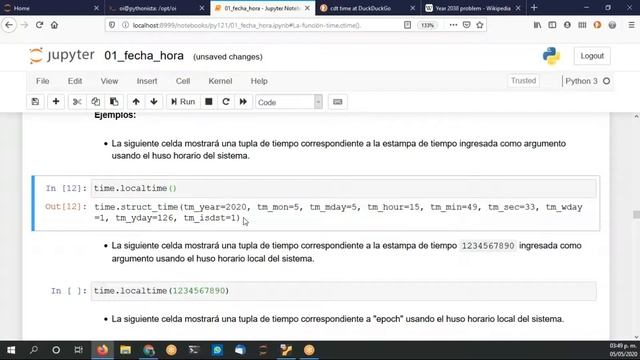Viewport: 640px width, 360px height.
Task: Click the Python 3 kernel indicator circle
Action: click(x=607, y=81)
